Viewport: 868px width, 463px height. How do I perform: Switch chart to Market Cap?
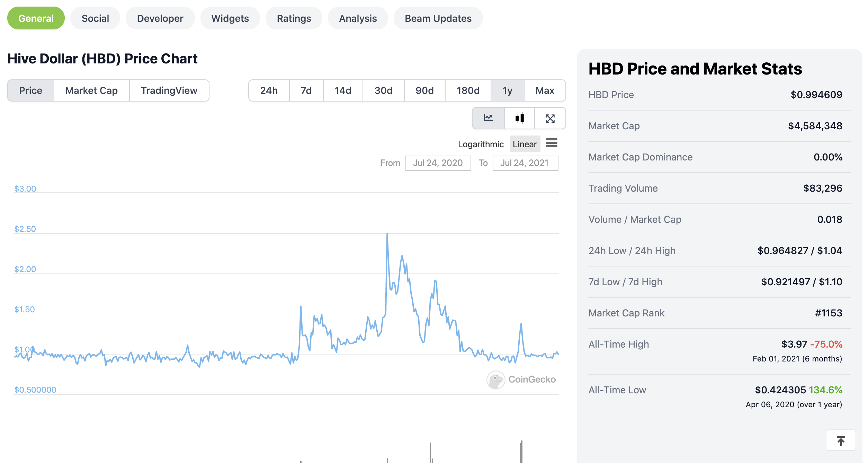[x=92, y=90]
